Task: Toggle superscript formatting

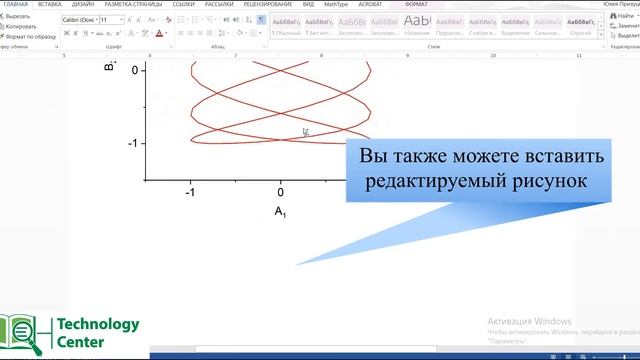Action: 118,33
